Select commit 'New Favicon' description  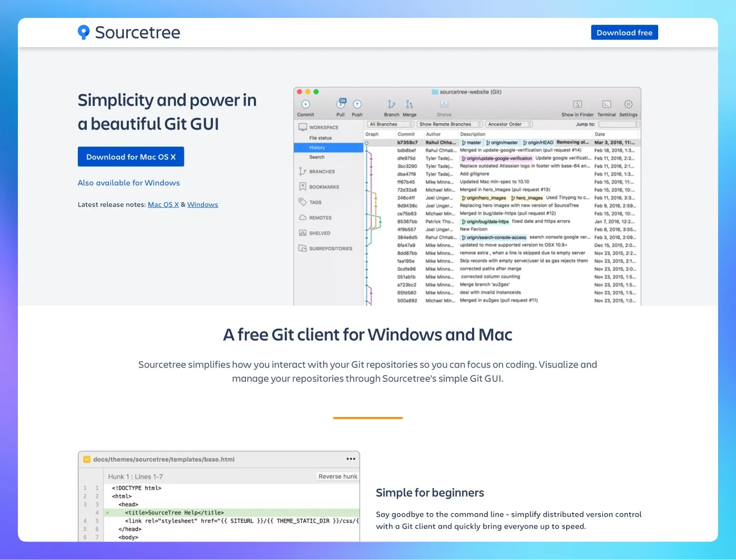tap(473, 229)
